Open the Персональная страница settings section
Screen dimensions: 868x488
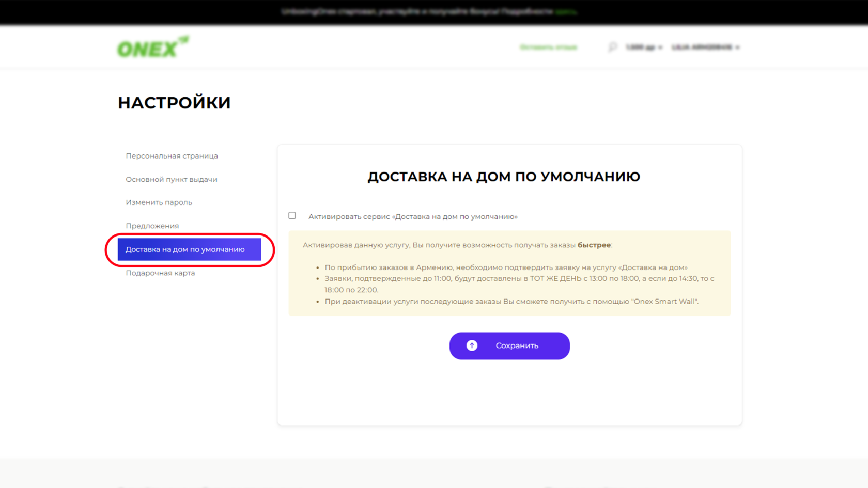(172, 156)
